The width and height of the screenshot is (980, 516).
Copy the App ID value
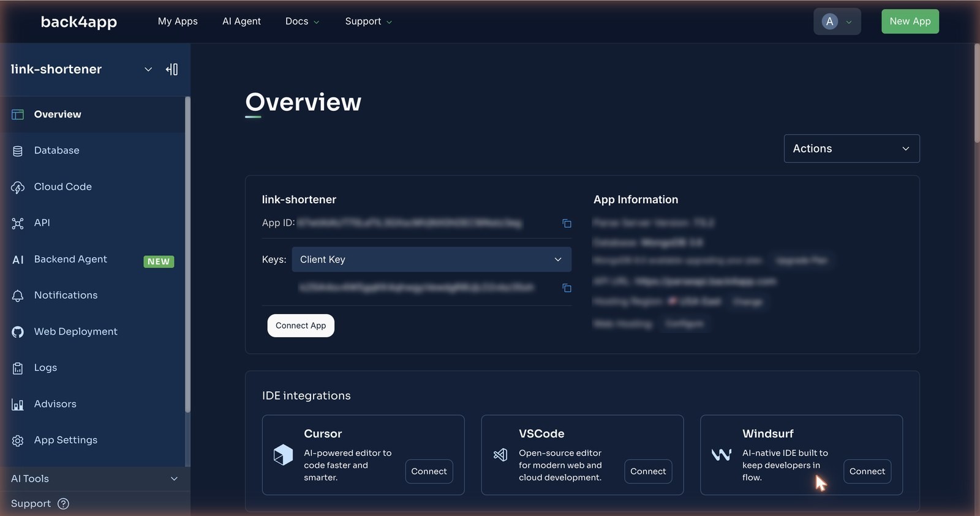pos(567,223)
